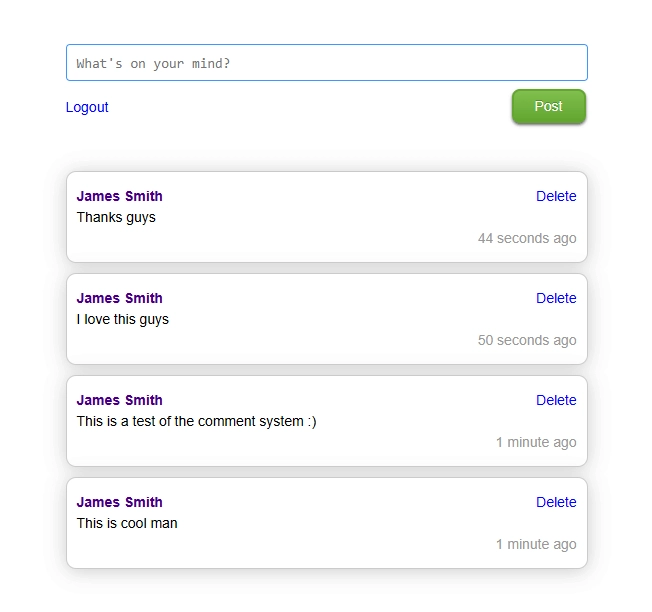
Task: Click the "This is cool man" comment text
Action: pos(127,523)
